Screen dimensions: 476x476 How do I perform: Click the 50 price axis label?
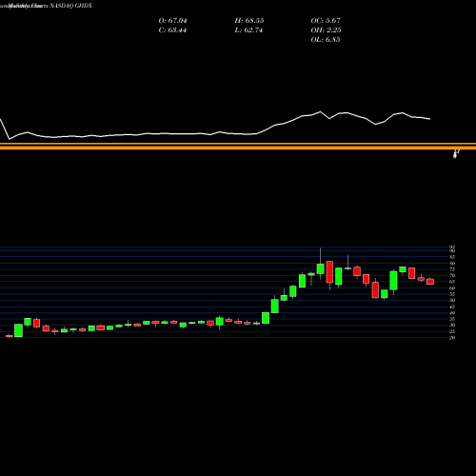(452, 301)
